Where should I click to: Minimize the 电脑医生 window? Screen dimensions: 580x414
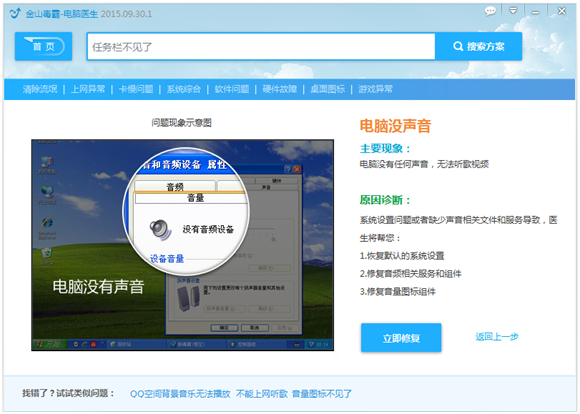(535, 13)
